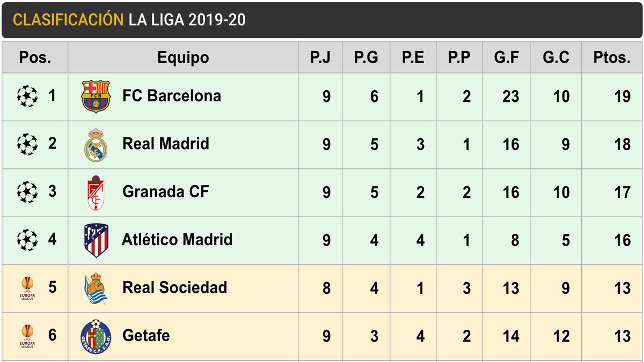Click the Real Madrid club crest
Screen dimensions: 644x362
point(96,144)
